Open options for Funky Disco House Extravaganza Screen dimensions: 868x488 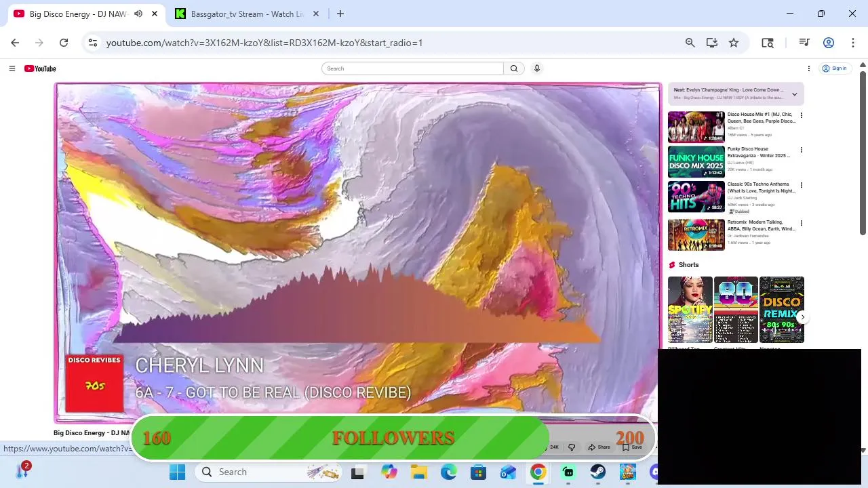801,150
